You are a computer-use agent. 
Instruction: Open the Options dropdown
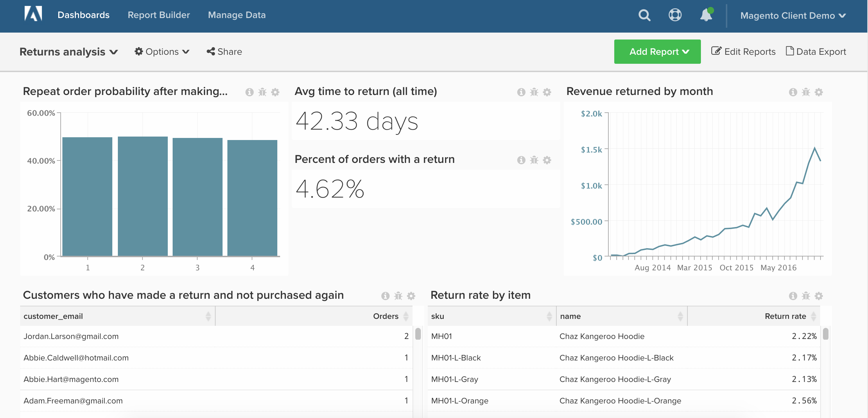[x=162, y=52]
